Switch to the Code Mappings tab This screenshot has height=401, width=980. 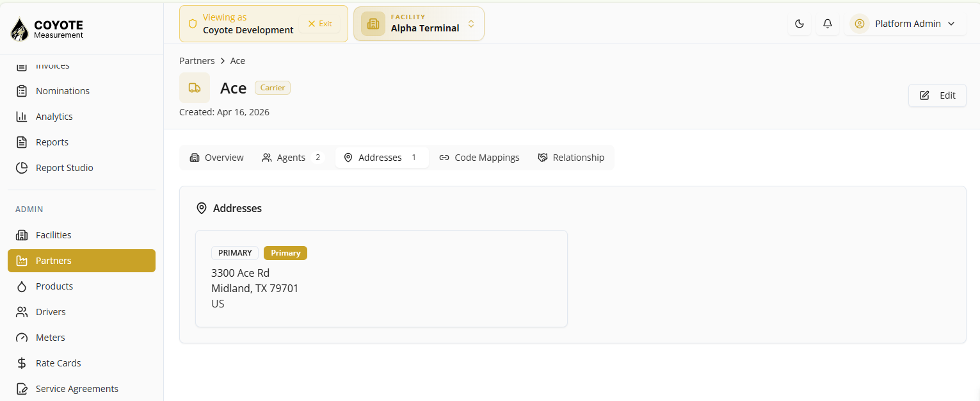(479, 158)
